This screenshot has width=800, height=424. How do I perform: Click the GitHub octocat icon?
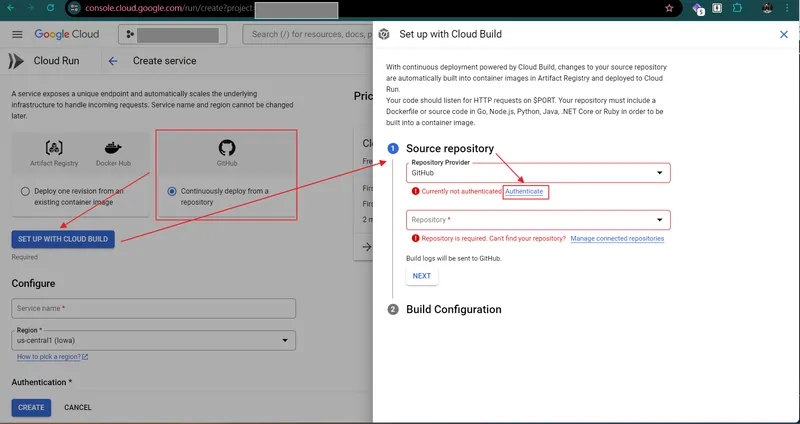coord(227,148)
